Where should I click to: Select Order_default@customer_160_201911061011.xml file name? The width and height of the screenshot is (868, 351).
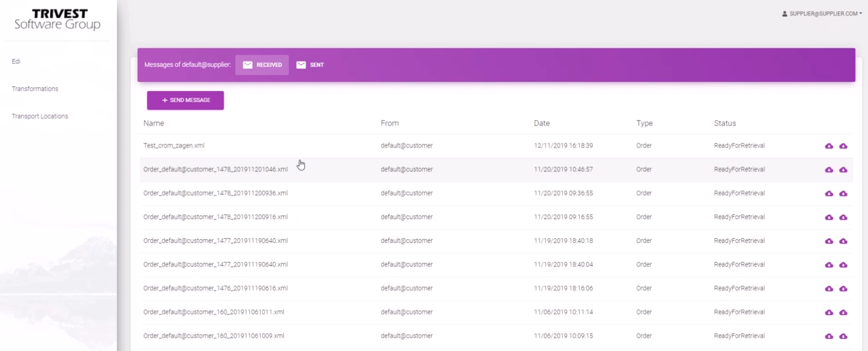(x=214, y=312)
